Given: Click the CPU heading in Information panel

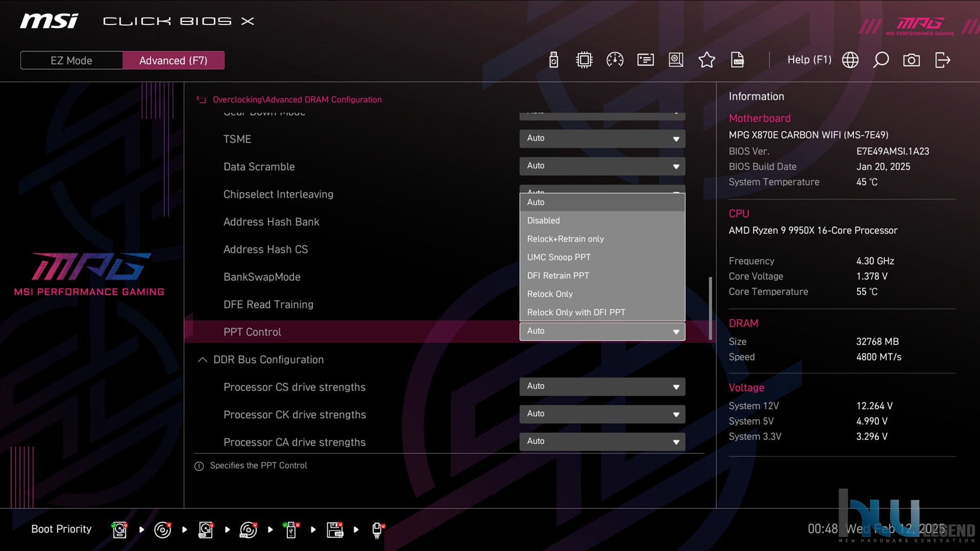Looking at the screenshot, I should [739, 213].
